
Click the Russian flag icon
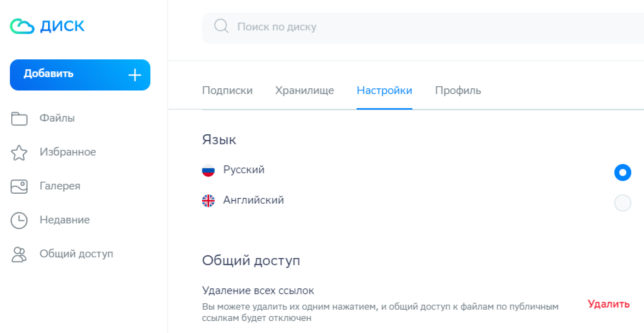coord(208,170)
